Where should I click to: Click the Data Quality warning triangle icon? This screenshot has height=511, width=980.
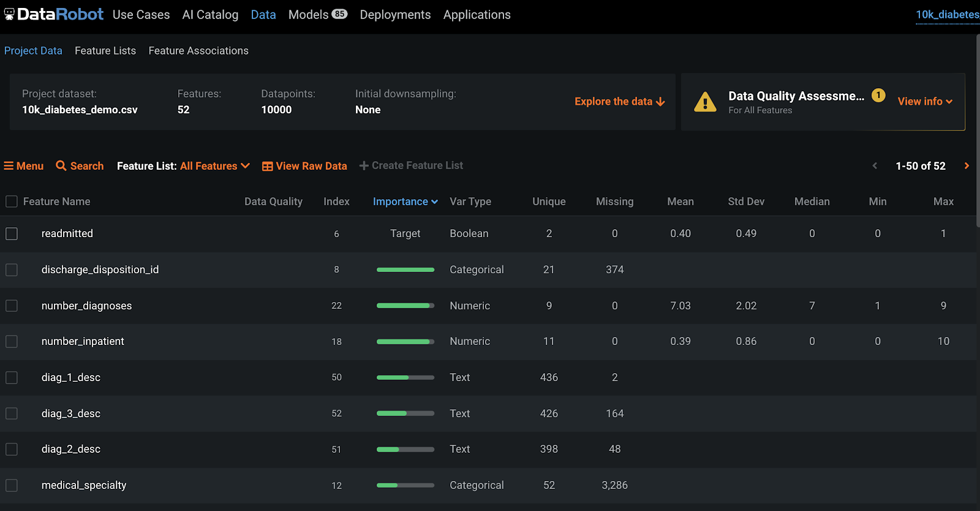click(x=705, y=102)
